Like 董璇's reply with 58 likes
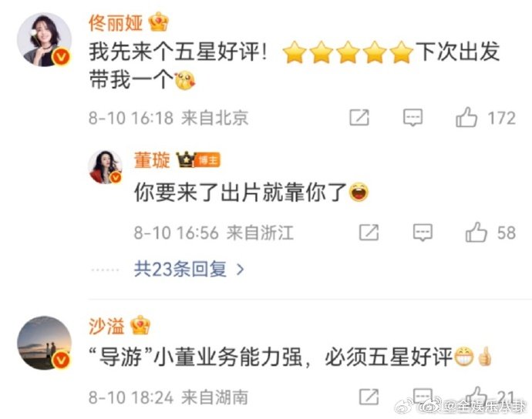The height and width of the screenshot is (419, 532). pos(476,232)
